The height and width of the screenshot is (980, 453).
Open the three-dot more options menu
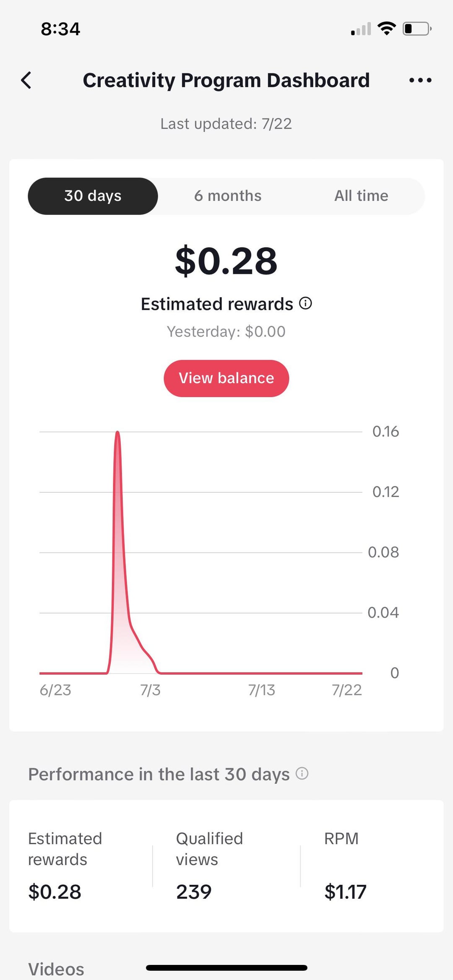point(420,80)
